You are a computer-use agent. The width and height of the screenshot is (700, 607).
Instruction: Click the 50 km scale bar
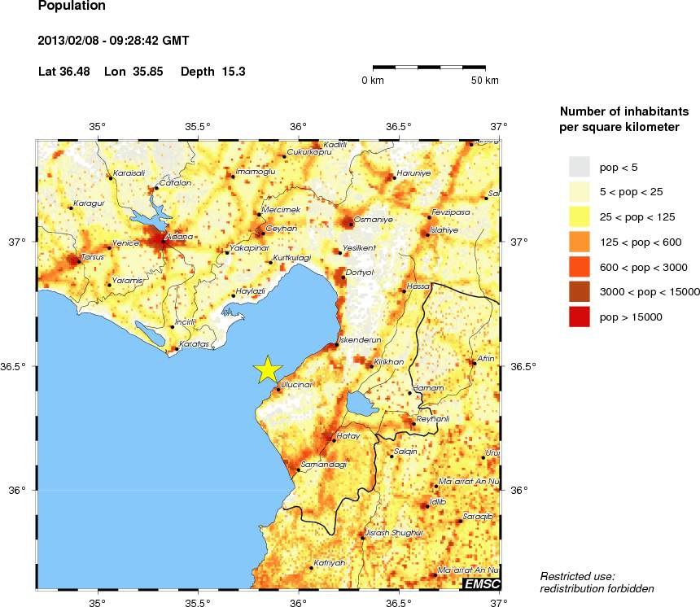click(429, 67)
